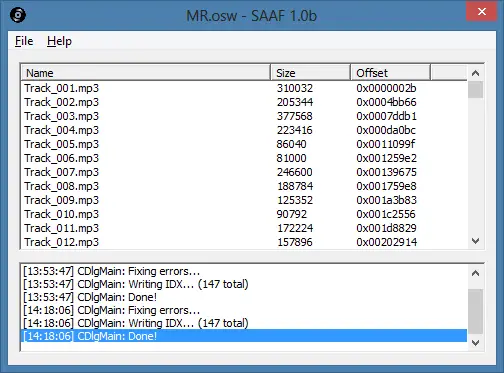Sort list by Name column header
This screenshot has width=504, height=373.
(146, 73)
